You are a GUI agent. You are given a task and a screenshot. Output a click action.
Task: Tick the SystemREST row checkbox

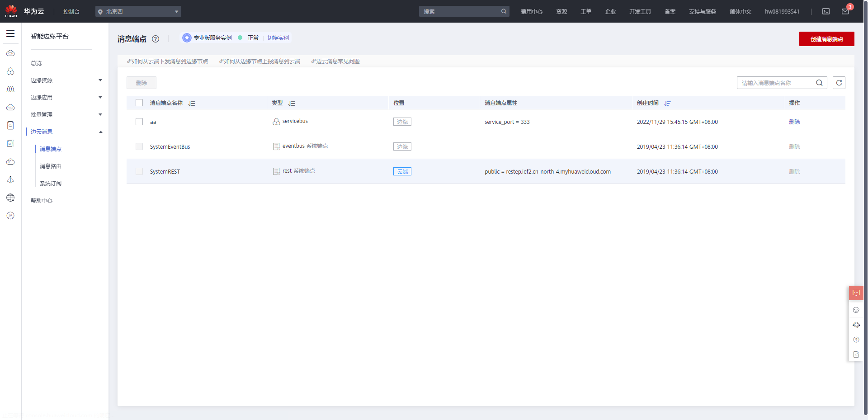[x=139, y=171]
